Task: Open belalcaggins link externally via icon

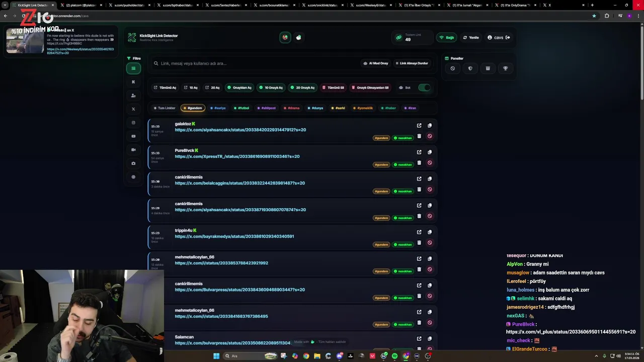Action: [419, 179]
